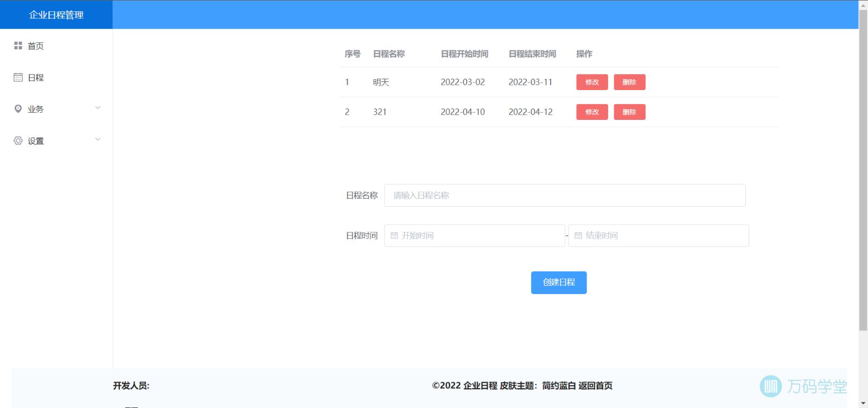Viewport: 868px width, 408px height.
Task: Focus the 日程名称 input field
Action: pyautogui.click(x=564, y=195)
